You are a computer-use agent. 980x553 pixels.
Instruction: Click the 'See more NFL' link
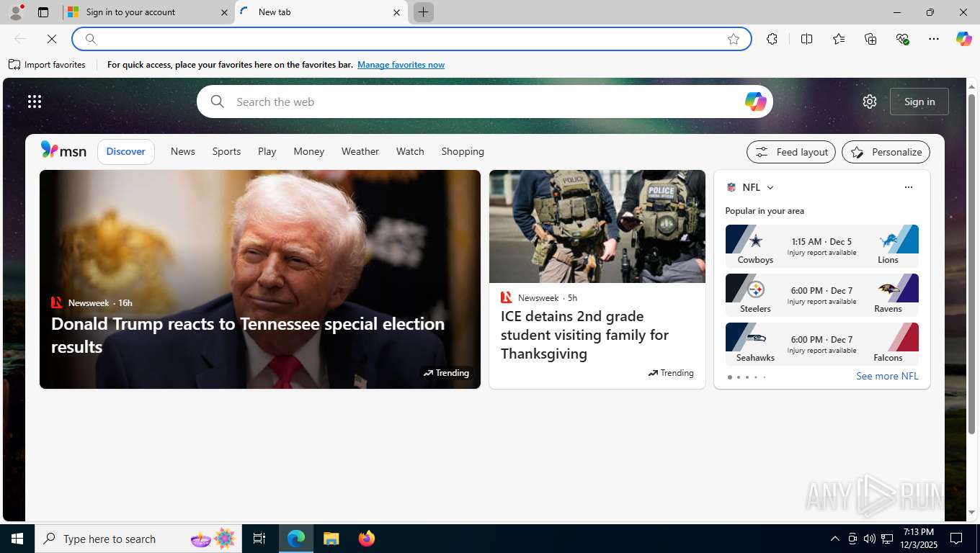pos(887,376)
